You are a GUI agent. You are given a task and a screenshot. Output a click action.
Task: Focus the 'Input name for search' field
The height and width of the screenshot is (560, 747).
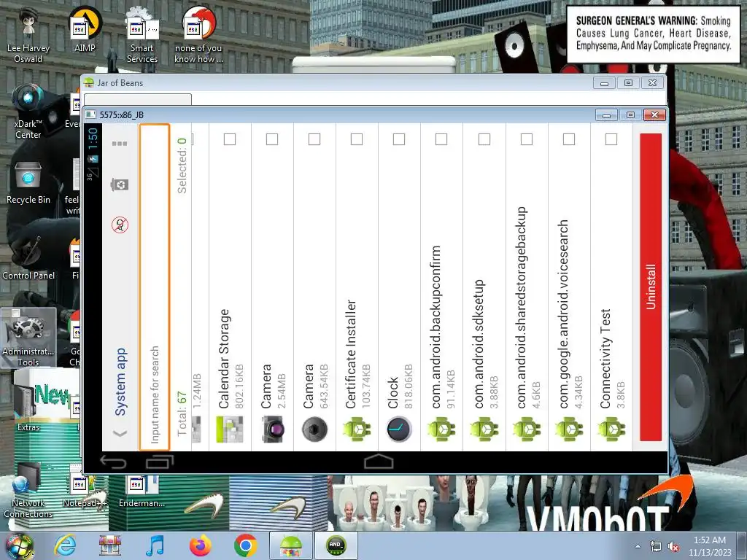(155, 287)
